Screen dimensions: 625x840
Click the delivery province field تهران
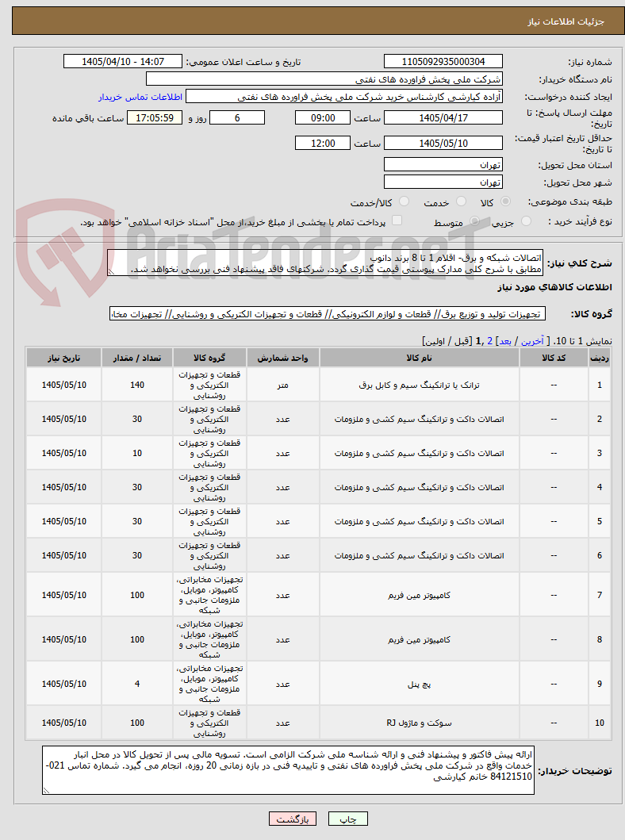443,165
